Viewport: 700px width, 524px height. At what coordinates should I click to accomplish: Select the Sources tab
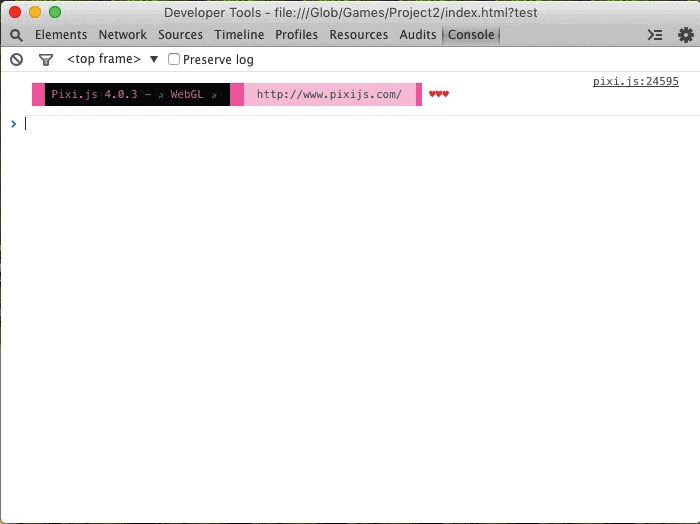[x=180, y=35]
